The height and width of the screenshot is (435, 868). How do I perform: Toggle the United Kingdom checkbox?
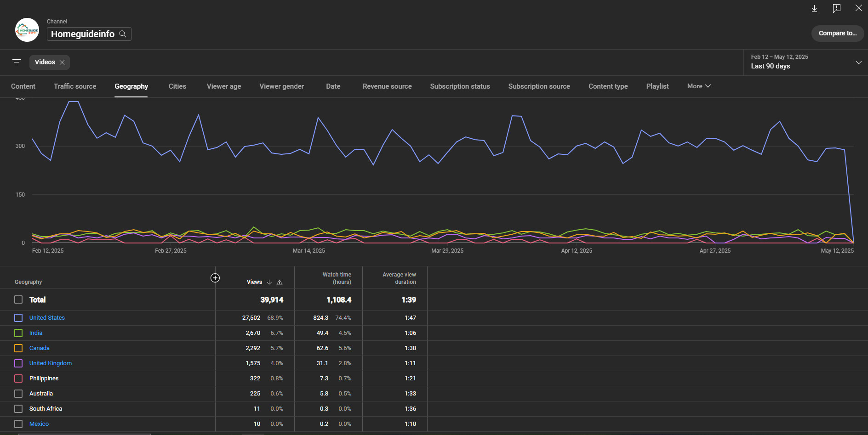pyautogui.click(x=18, y=363)
